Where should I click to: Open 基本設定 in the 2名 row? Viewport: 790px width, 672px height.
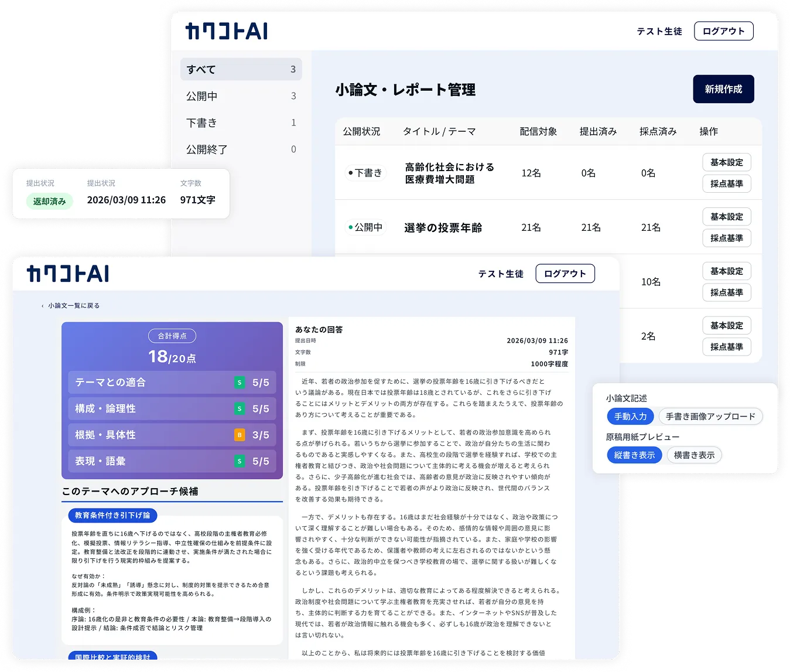727,326
